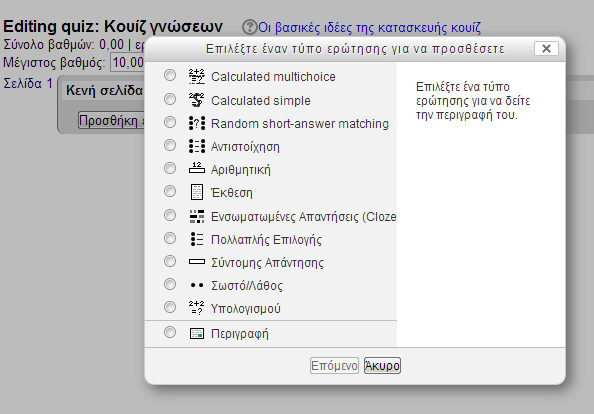The width and height of the screenshot is (594, 414).
Task: Click the Calculated multichoice question icon
Action: point(197,77)
